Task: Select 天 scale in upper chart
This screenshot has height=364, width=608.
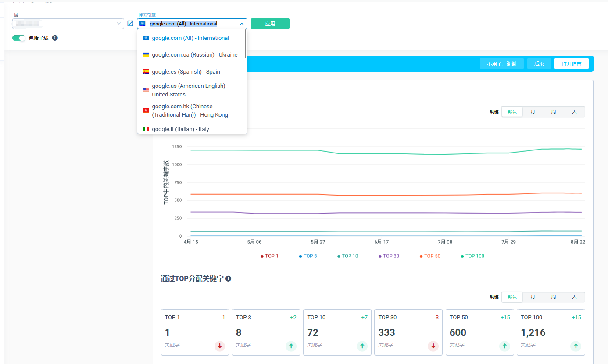Action: tap(574, 112)
